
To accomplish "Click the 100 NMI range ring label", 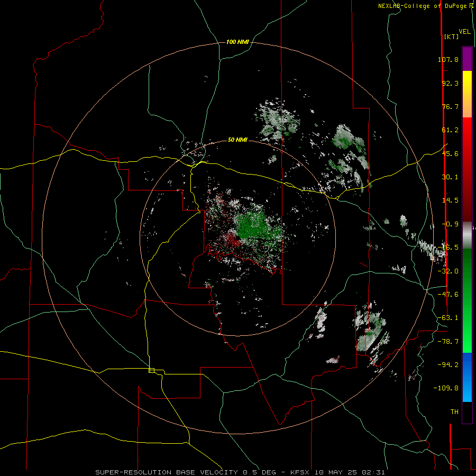I will pos(237,42).
